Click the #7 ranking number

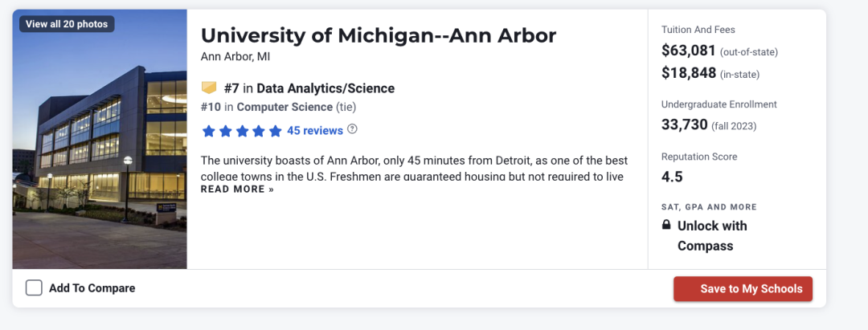point(232,88)
